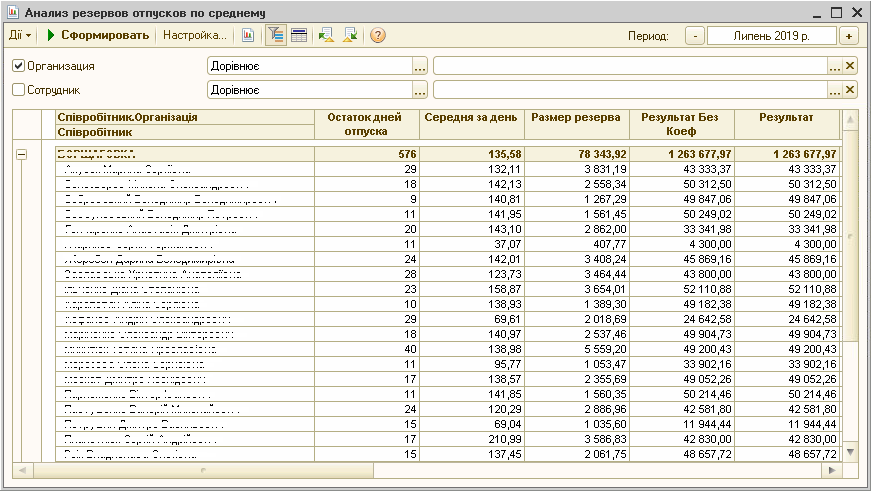This screenshot has width=871, height=491.
Task: Open Настройка... report settings
Action: pos(194,35)
